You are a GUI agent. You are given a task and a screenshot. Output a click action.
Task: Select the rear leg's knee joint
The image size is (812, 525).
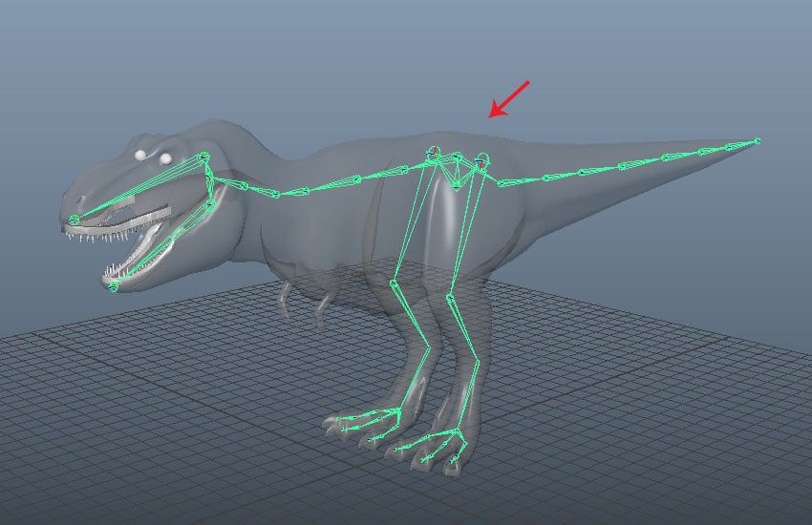pyautogui.click(x=450, y=298)
